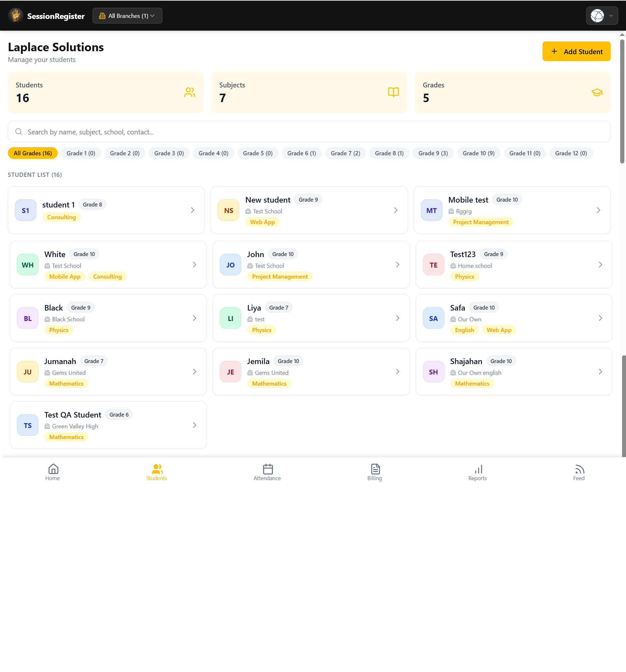The height and width of the screenshot is (672, 626).
Task: Expand the Jumanah card chevron
Action: coord(195,372)
